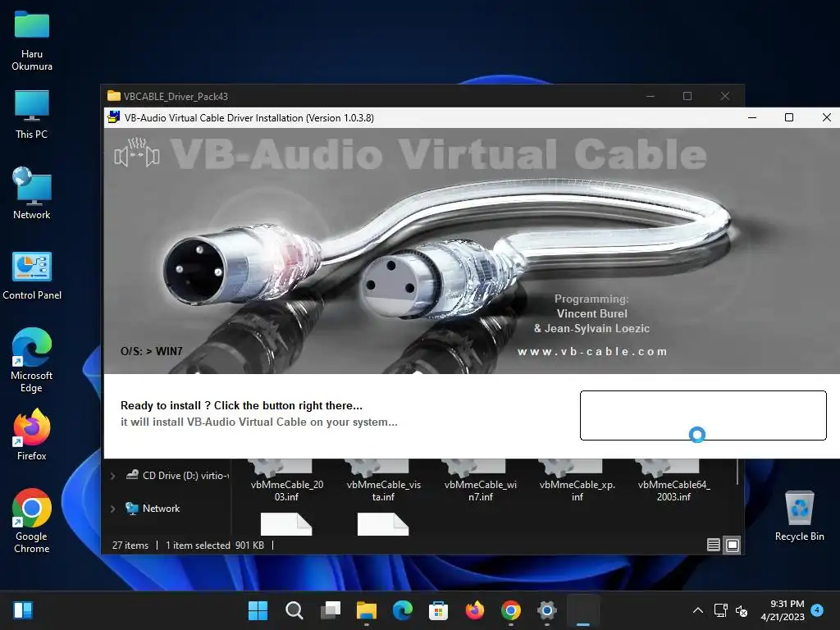Launch Google Chrome from desktop shortcut
Screen dimensions: 840x630
point(32,520)
